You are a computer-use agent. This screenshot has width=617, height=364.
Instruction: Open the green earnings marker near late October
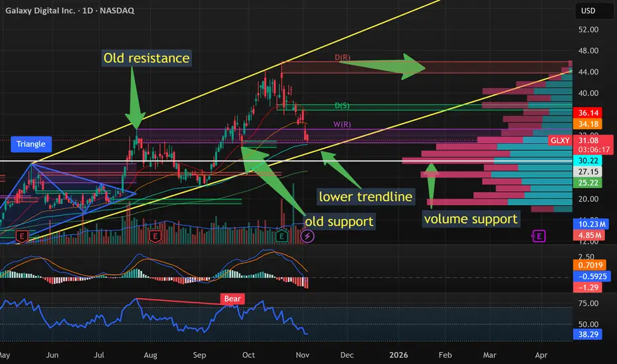[281, 236]
